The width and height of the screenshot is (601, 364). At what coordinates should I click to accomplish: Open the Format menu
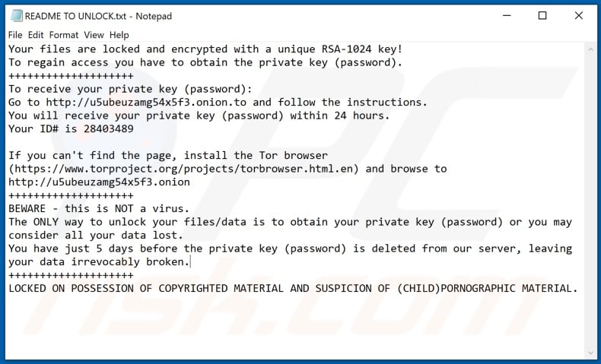64,35
